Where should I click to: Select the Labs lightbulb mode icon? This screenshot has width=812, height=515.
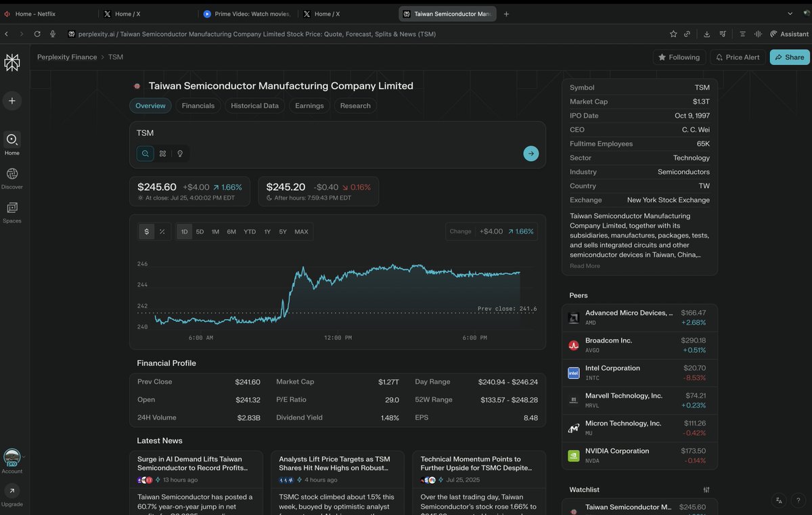click(180, 154)
